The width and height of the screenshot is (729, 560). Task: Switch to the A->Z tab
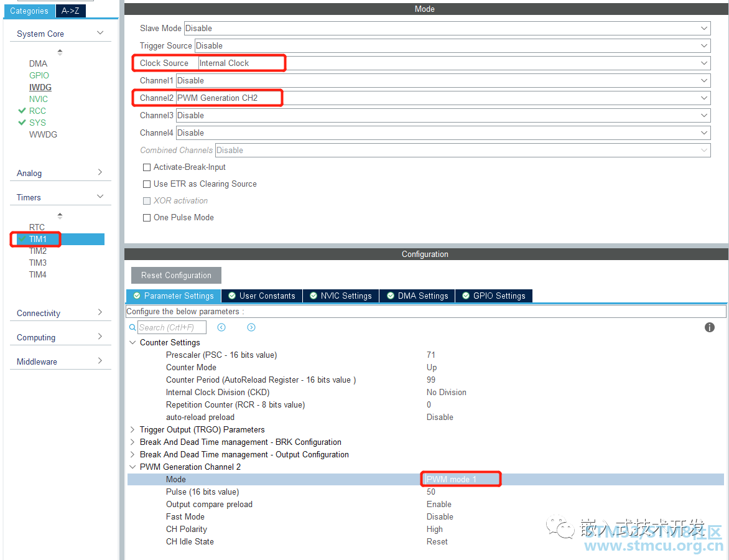[70, 11]
